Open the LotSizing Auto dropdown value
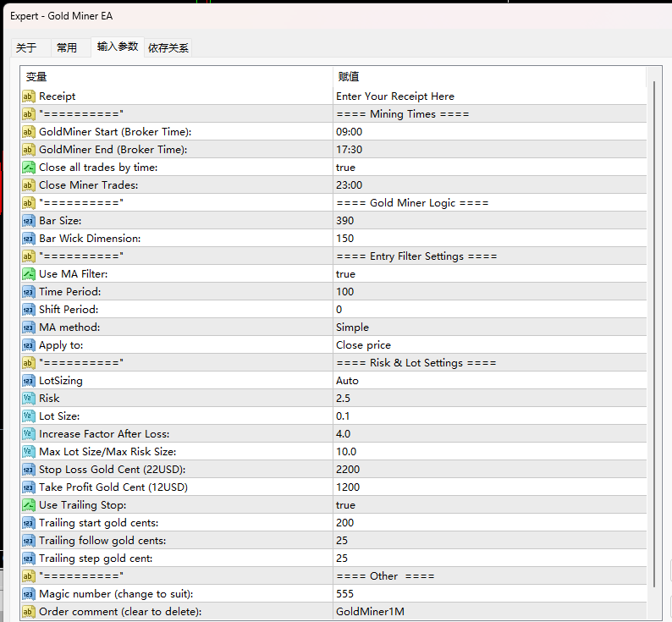This screenshot has width=672, height=622. coord(490,381)
